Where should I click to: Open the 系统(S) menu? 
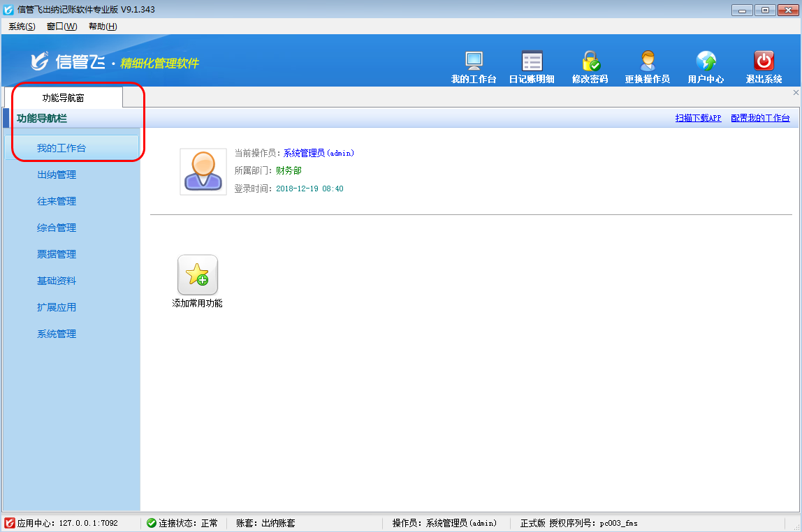coord(22,27)
